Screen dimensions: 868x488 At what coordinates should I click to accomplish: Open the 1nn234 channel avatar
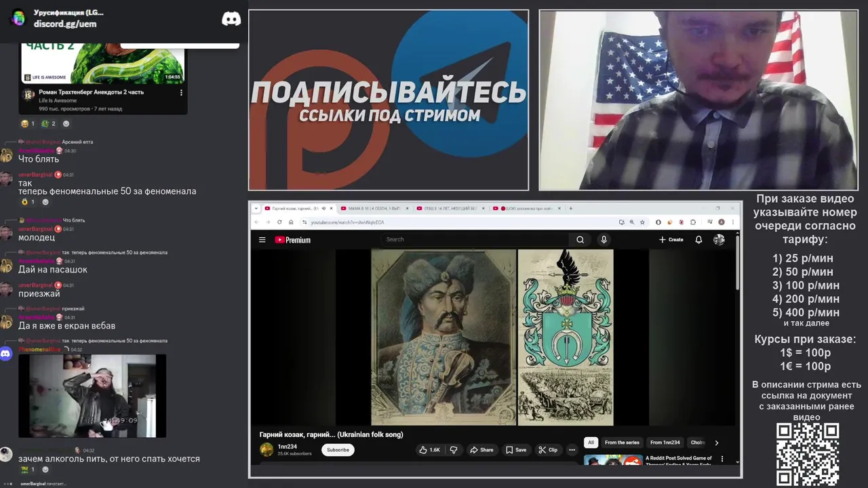click(x=267, y=449)
